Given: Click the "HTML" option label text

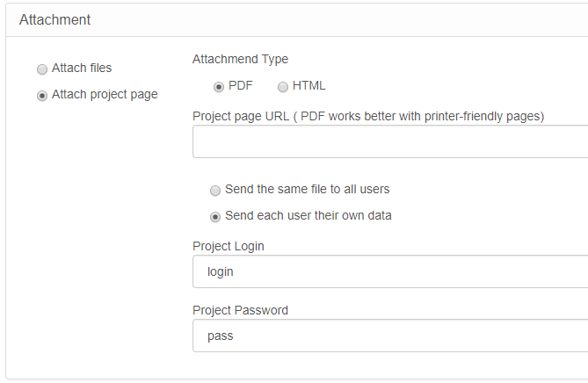Looking at the screenshot, I should coord(309,85).
